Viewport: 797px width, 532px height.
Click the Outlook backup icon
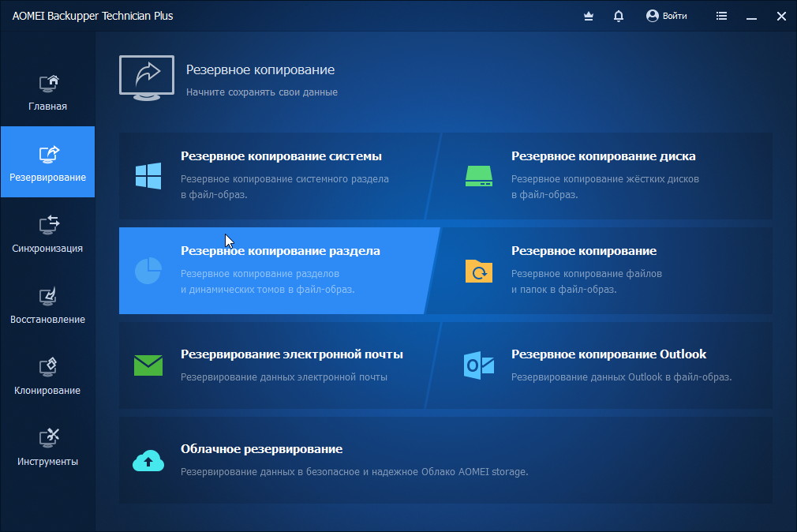click(479, 365)
